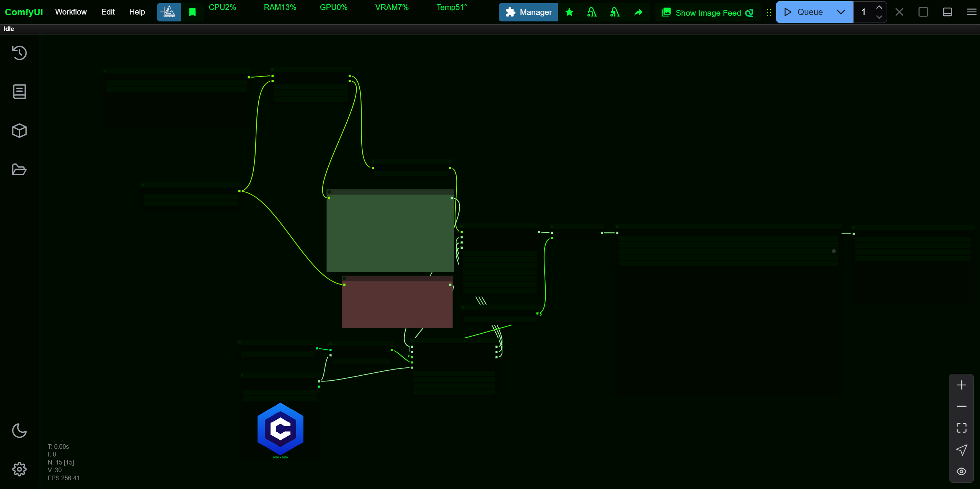Image resolution: width=980 pixels, height=489 pixels.
Task: Open the hamburger menu at top right
Action: click(x=971, y=12)
